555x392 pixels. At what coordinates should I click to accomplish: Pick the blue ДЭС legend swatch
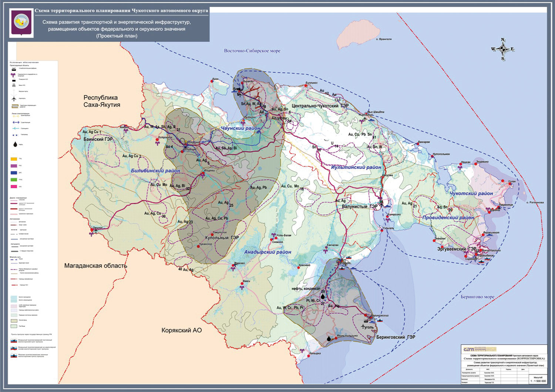tap(14, 173)
